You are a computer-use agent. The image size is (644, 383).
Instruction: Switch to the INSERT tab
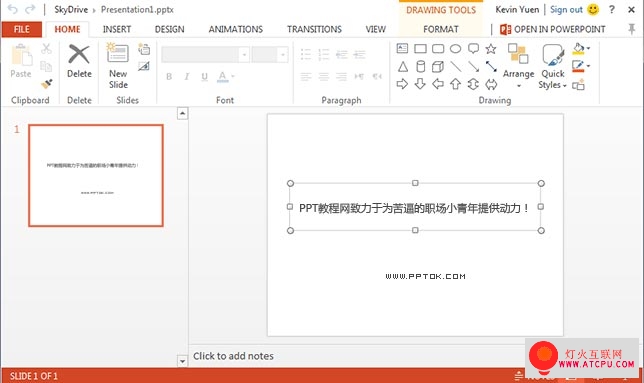point(117,29)
